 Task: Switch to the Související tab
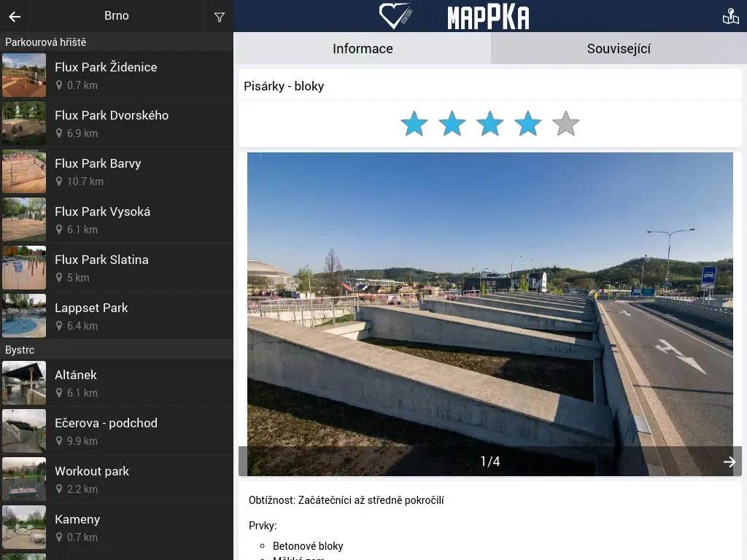tap(619, 49)
